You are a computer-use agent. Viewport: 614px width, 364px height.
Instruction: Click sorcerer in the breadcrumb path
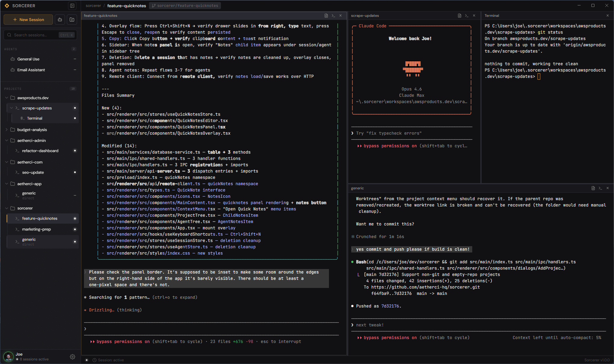click(x=93, y=5)
